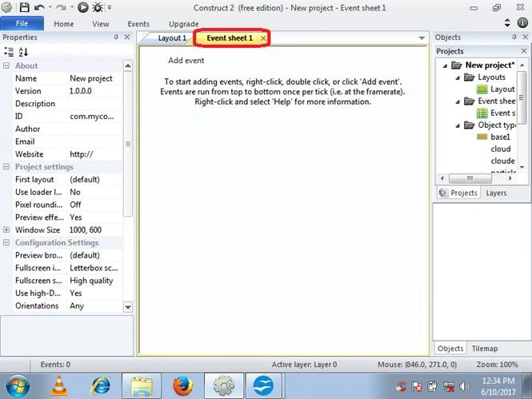Select the Layout item in project tree
532x399 pixels.
496,90
